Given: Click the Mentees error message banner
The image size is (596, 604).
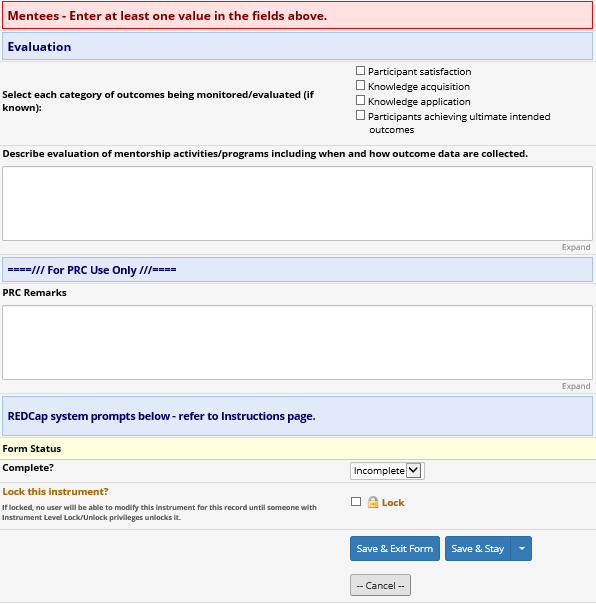Looking at the screenshot, I should coord(297,15).
